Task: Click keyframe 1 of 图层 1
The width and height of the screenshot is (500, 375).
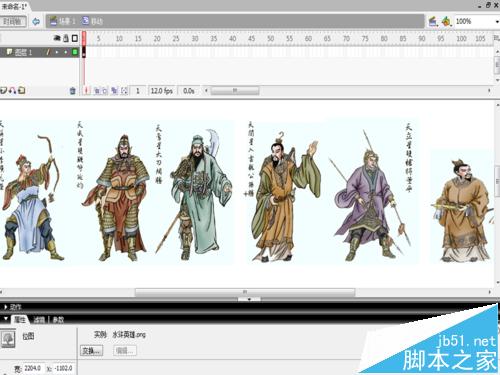Action: tap(84, 52)
